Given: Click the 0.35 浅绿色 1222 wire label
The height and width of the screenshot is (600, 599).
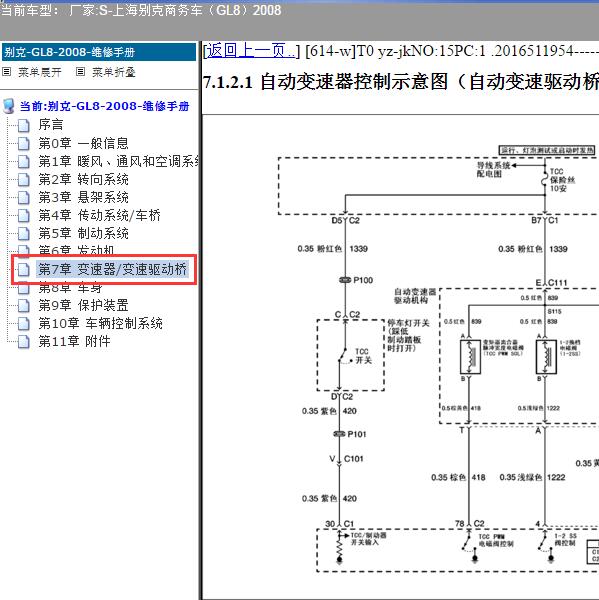Looking at the screenshot, I should [x=532, y=477].
